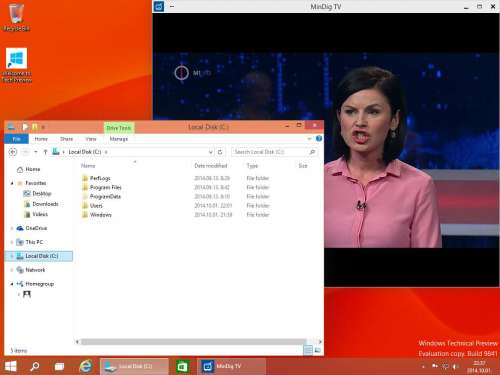500x375 pixels.
Task: Sort by Date modified column header
Action: [211, 166]
